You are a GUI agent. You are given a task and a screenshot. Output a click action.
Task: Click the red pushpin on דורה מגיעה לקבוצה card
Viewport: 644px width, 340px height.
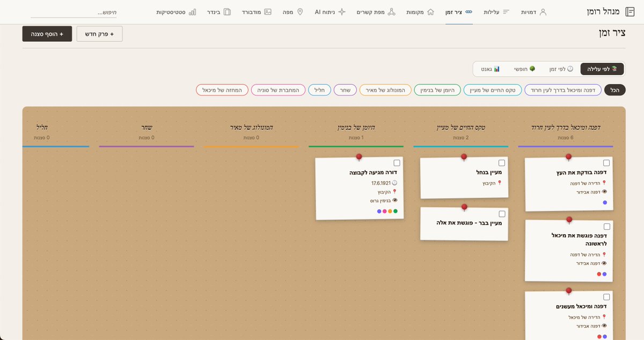click(x=360, y=157)
